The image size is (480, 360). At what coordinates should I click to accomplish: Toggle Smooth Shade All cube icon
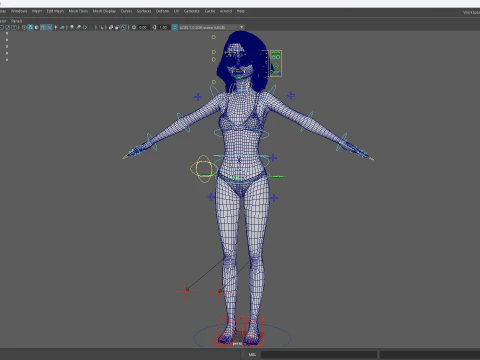(30, 27)
